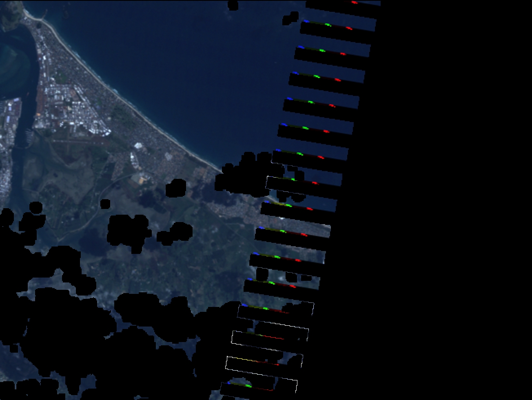Image resolution: width=532 pixels, height=400 pixels.
Task: Click the black cloud mask over open ocean
Action: pyautogui.click(x=291, y=18)
